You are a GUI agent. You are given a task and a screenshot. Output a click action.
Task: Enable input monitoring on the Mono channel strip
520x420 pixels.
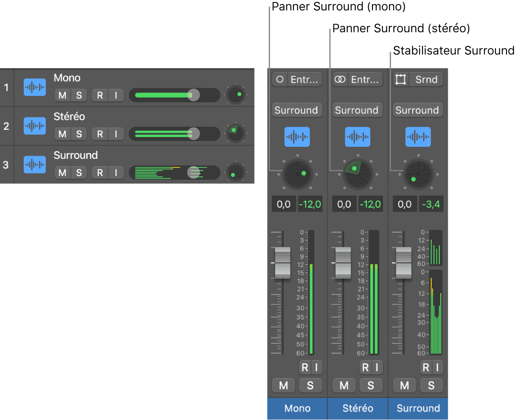pos(317,367)
